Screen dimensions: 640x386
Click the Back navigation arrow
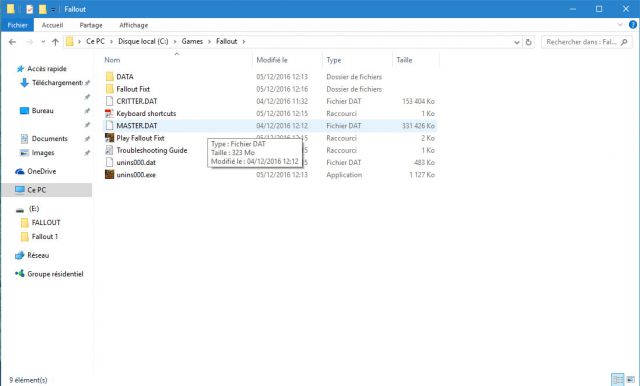(x=12, y=42)
